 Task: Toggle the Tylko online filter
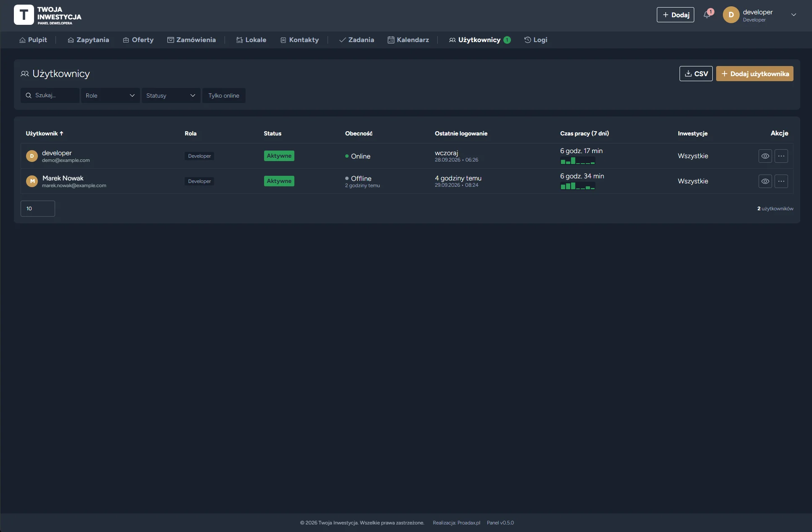coord(224,95)
